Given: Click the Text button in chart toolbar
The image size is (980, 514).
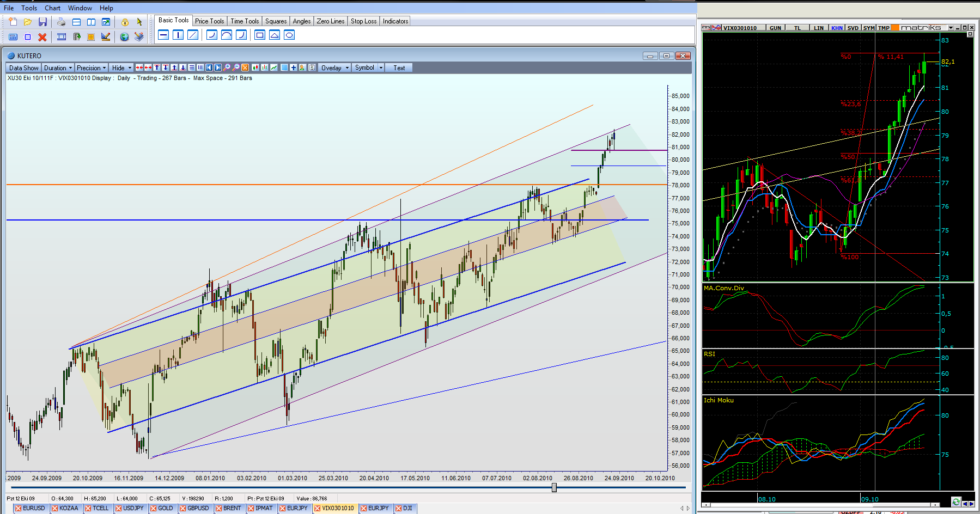Looking at the screenshot, I should point(399,68).
